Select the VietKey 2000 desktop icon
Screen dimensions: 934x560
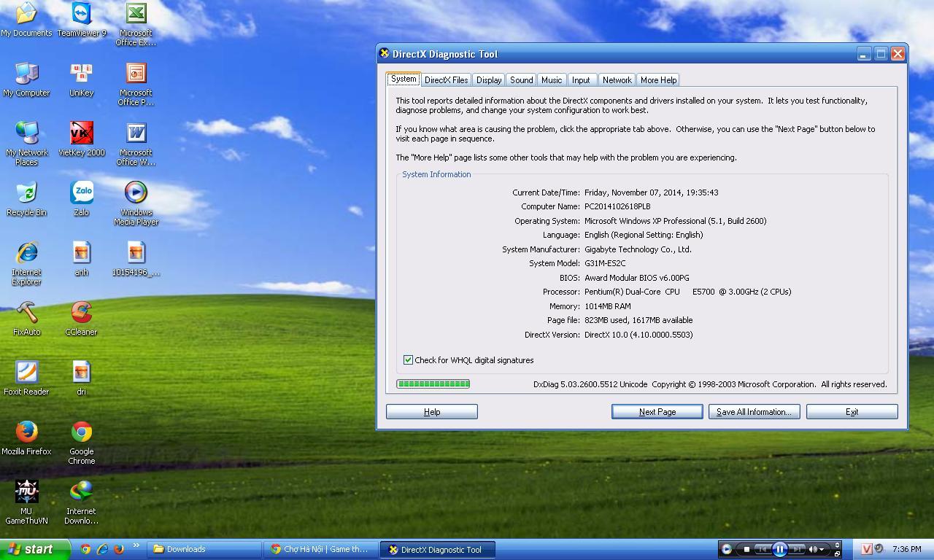pos(81,139)
